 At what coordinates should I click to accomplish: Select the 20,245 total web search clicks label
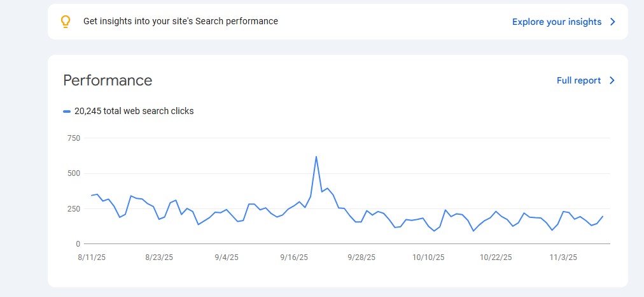tap(134, 111)
